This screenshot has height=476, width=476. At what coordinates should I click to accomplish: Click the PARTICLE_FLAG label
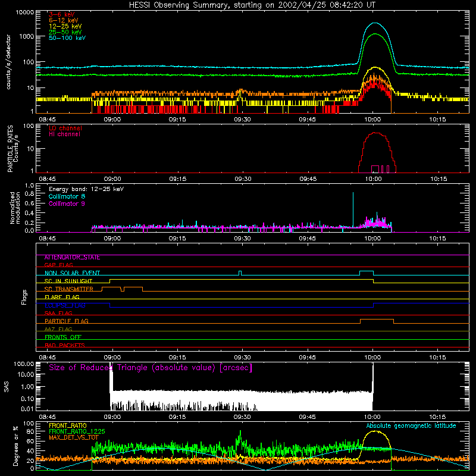point(67,321)
